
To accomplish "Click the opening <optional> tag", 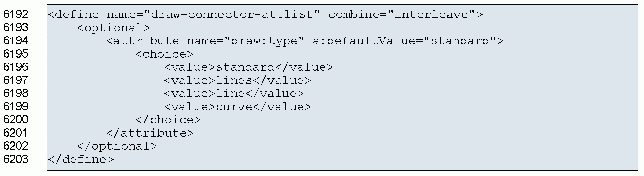I will 113,28.
